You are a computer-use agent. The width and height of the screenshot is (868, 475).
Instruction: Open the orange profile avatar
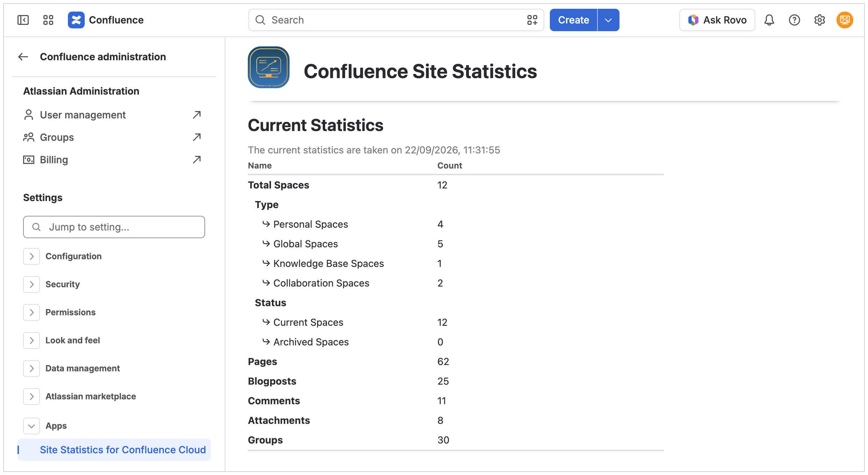pos(845,20)
